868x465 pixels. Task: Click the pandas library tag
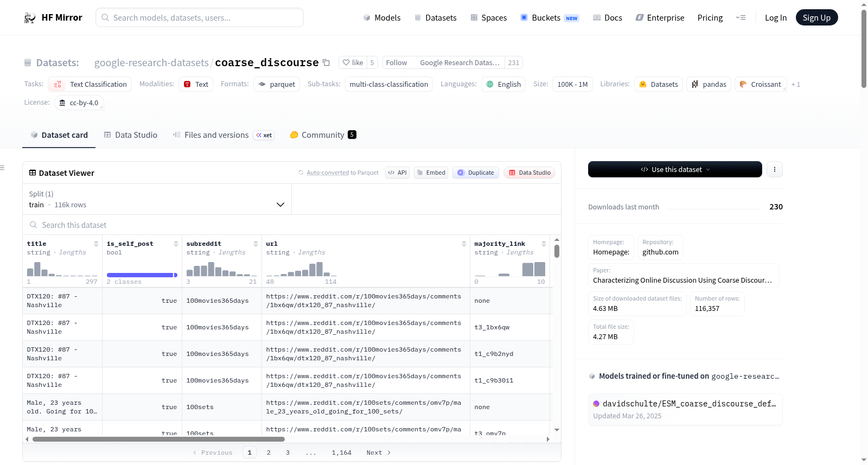[709, 84]
